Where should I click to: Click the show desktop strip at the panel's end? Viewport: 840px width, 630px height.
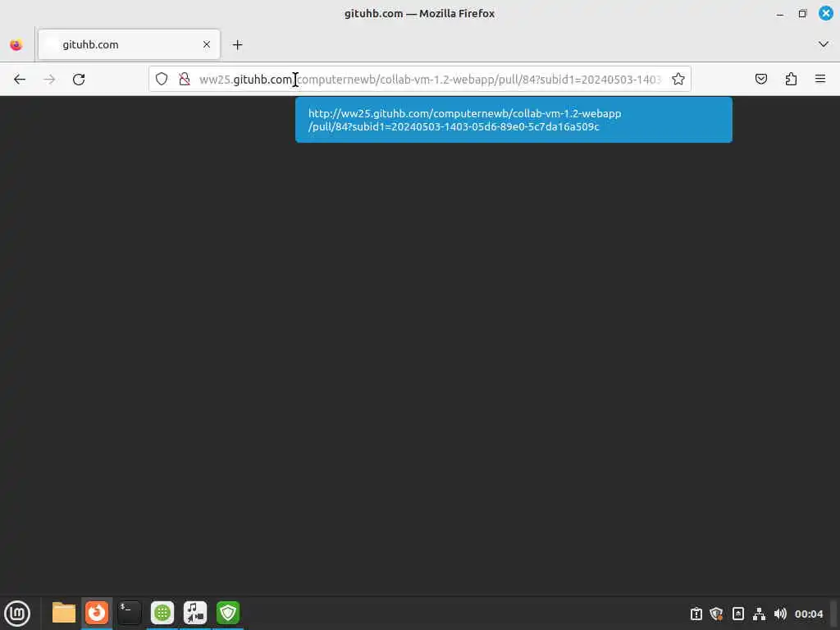pos(834,614)
